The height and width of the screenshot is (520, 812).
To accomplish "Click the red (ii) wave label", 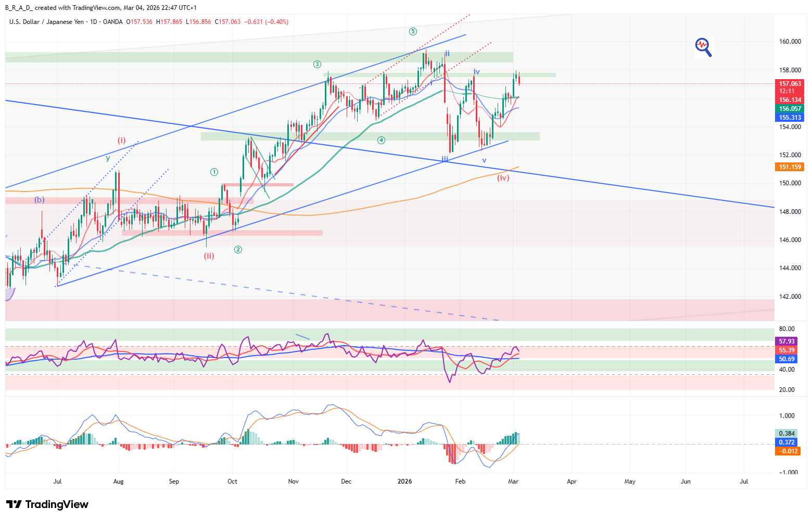I will [209, 256].
